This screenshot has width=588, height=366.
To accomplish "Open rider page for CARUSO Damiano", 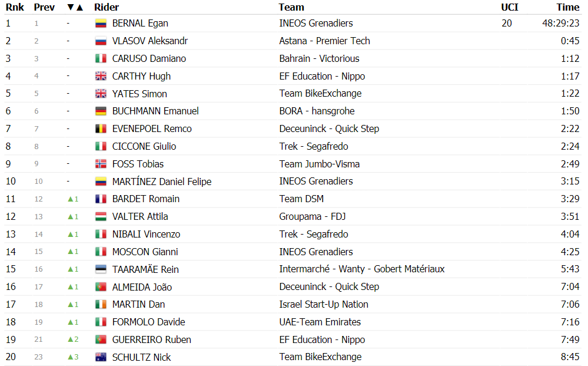I will pos(149,58).
